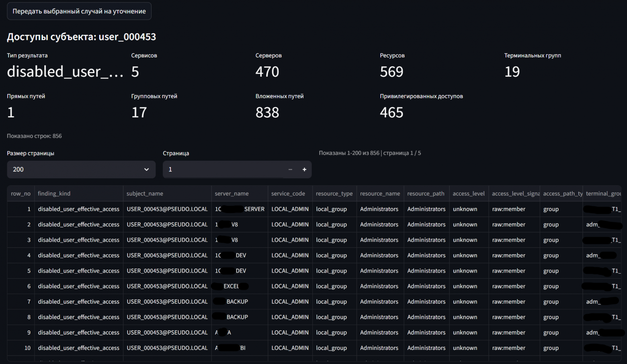Decrease page number with the minus button
The width and height of the screenshot is (627, 364).
[290, 170]
